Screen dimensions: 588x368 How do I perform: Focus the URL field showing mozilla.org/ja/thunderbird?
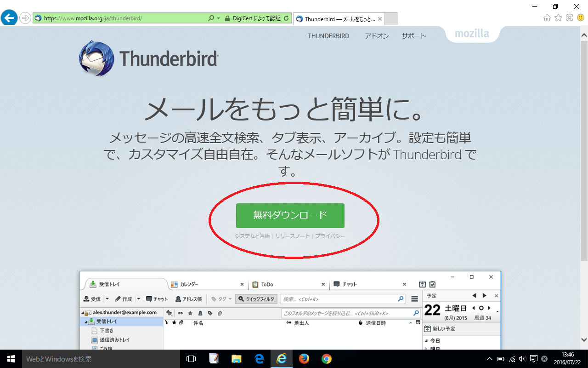point(120,18)
